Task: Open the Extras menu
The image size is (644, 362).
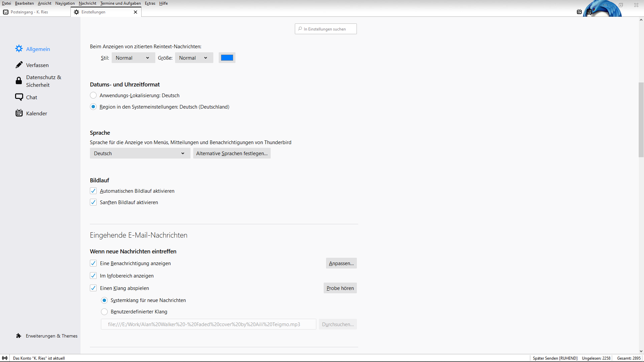Action: click(x=150, y=3)
